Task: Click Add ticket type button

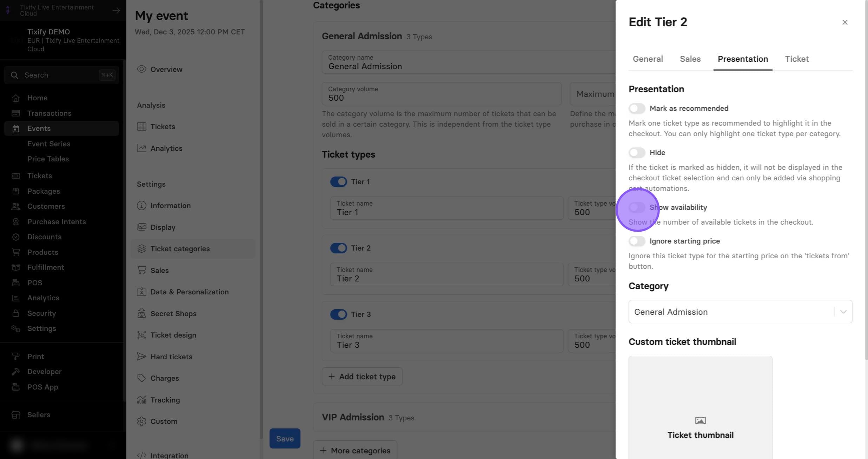Action: (362, 377)
